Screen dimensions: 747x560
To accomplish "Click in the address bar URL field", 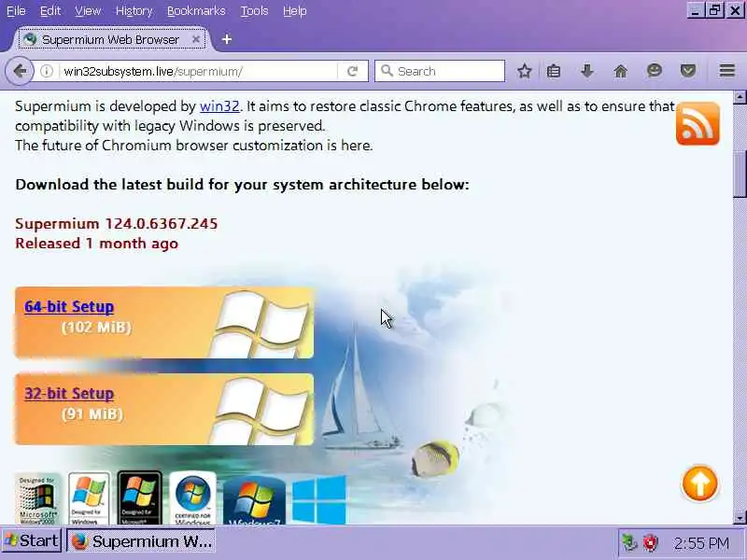I will tap(198, 72).
